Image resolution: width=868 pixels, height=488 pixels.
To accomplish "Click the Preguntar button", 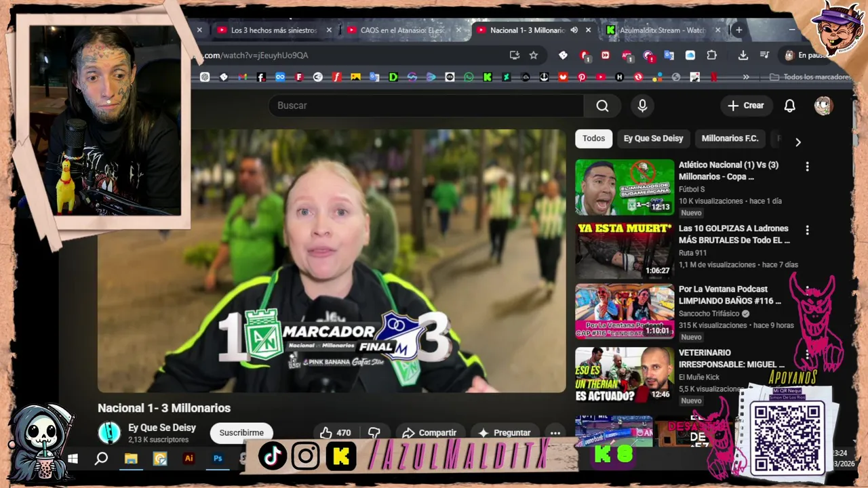I will (x=504, y=432).
